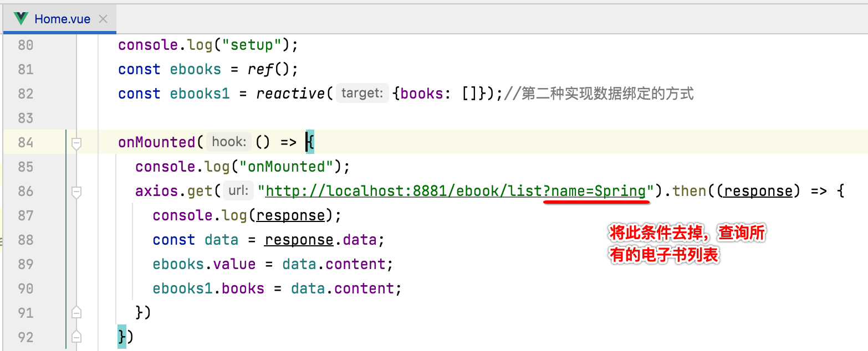Click line number 80 in the gutter
The image size is (868, 351).
[25, 45]
